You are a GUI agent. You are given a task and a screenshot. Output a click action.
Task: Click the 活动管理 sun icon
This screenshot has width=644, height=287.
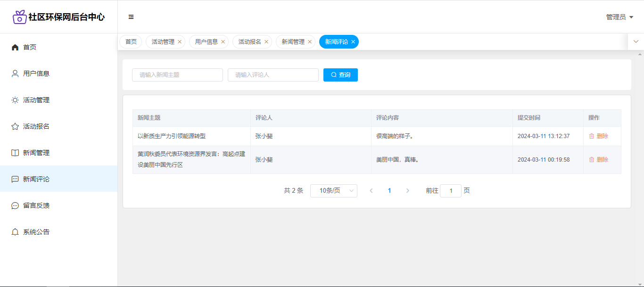tap(15, 100)
